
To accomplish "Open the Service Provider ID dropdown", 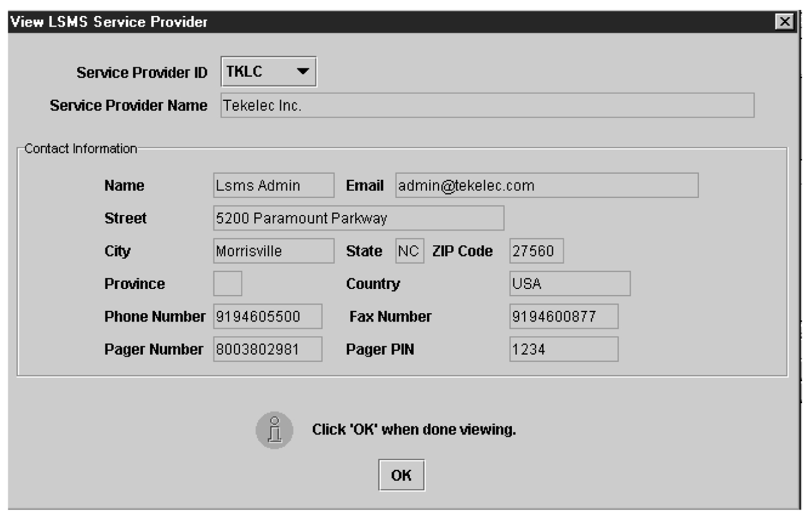I will tap(269, 72).
